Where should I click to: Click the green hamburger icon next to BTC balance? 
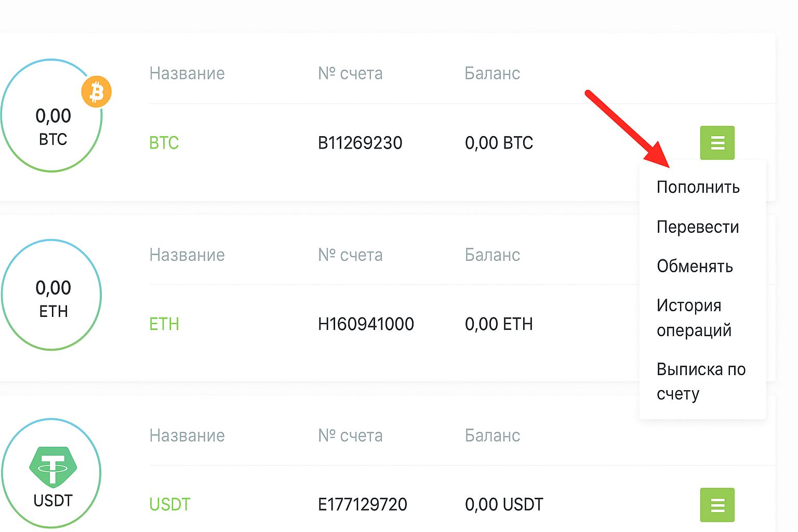coord(717,142)
